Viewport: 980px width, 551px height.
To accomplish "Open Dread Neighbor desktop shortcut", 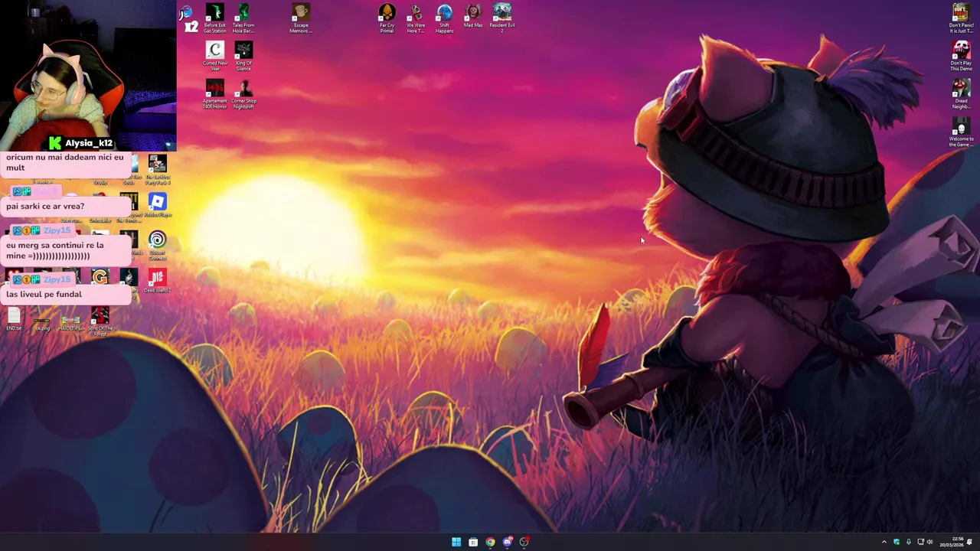I will pyautogui.click(x=961, y=93).
